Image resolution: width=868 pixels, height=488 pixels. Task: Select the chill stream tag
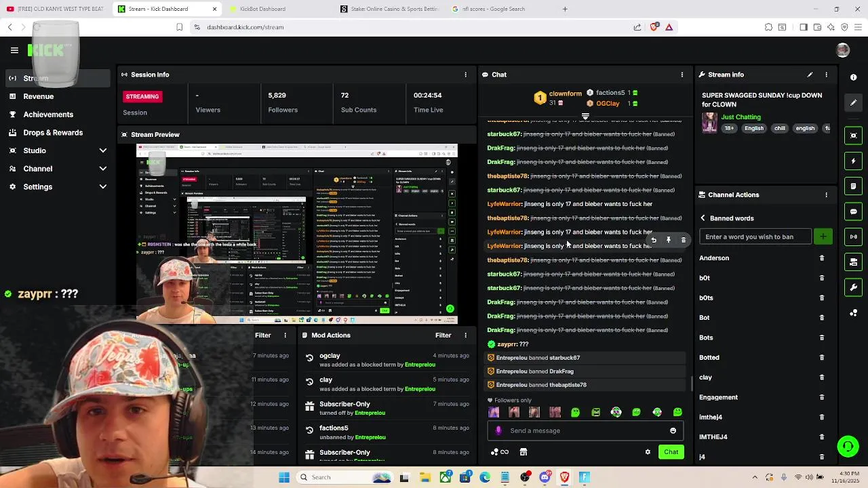coord(780,128)
